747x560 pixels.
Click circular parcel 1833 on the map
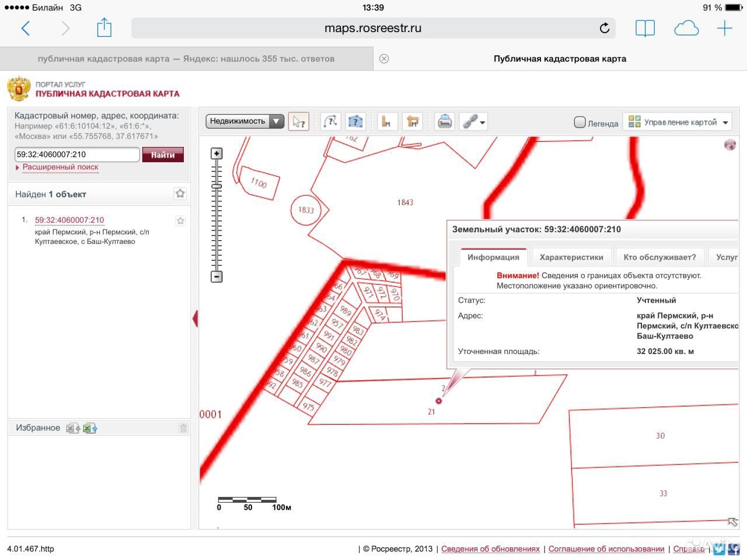pos(306,209)
